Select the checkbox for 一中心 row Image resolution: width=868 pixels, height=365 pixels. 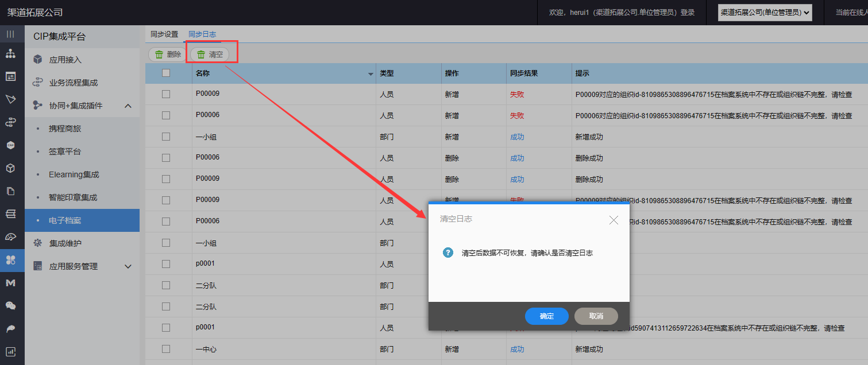(x=166, y=349)
